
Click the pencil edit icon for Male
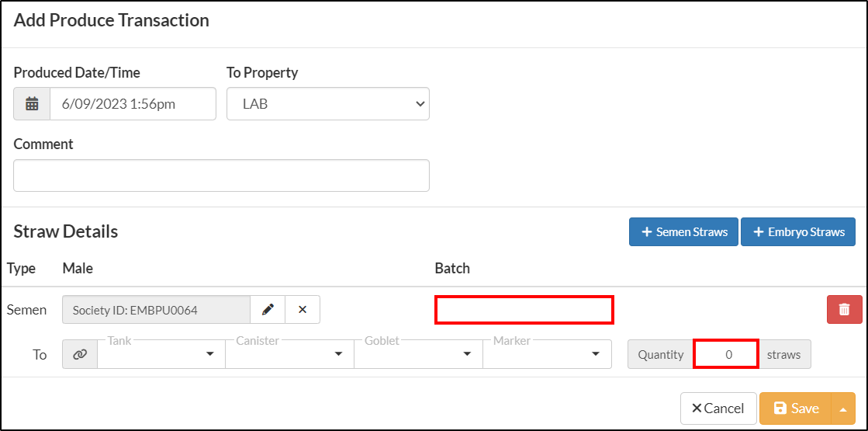pos(268,310)
